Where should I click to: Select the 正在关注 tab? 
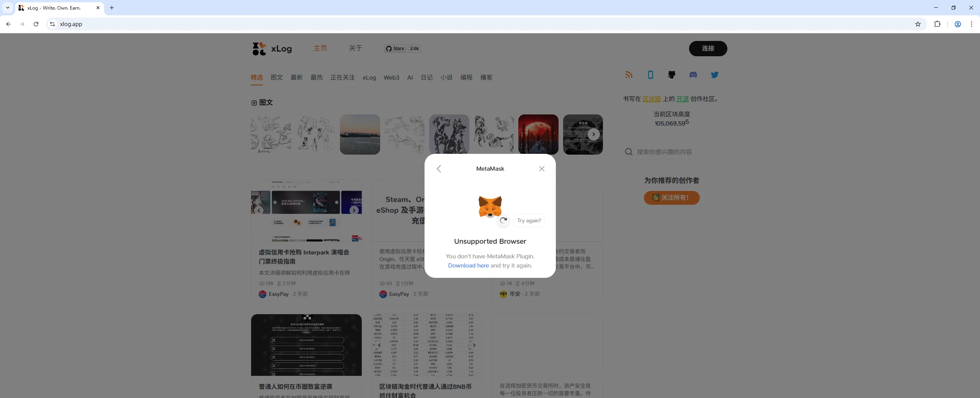[343, 77]
